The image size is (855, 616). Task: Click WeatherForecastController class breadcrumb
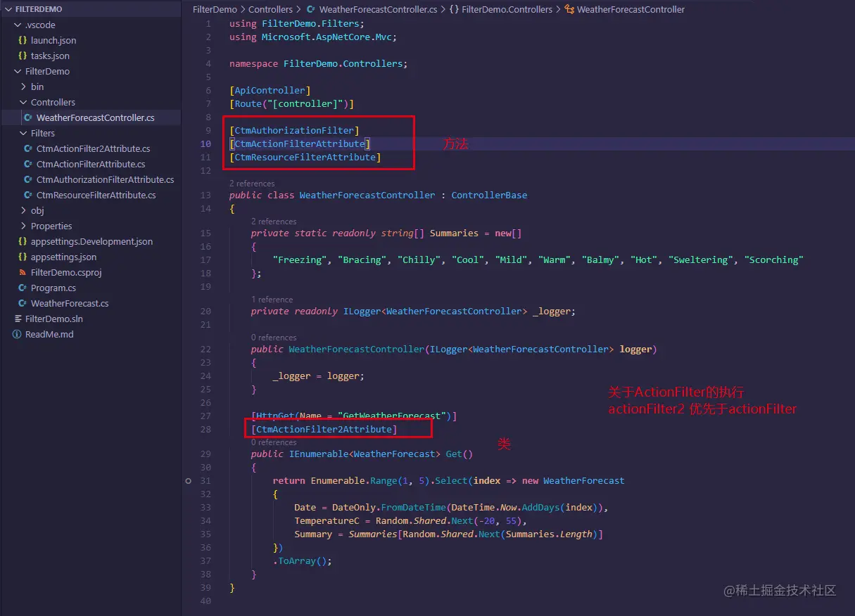click(x=631, y=10)
